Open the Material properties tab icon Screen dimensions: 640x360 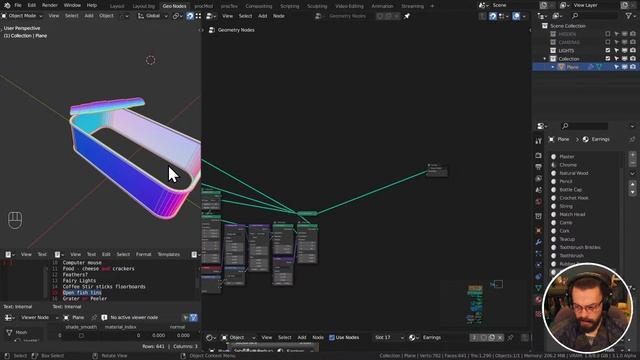tap(538, 300)
